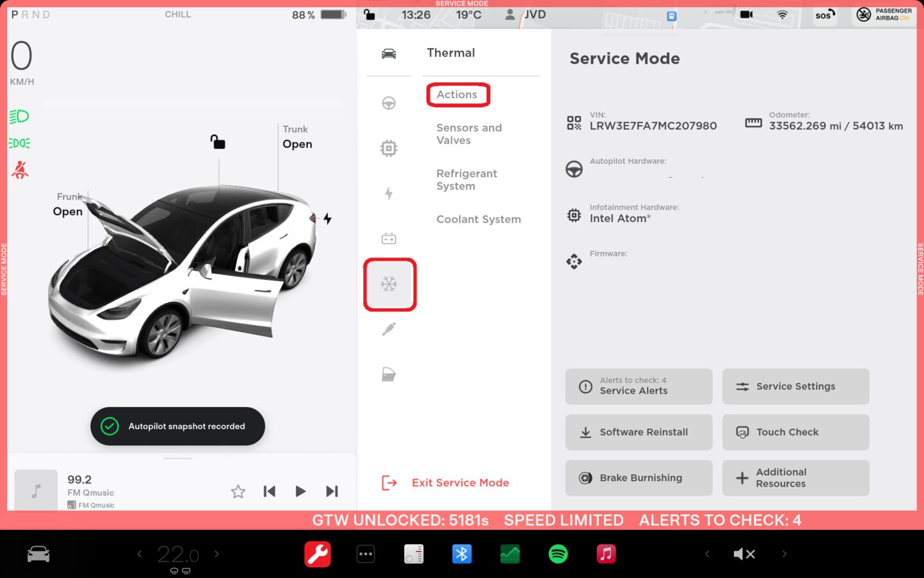The image size is (924, 578).
Task: Open Actions in Thermal menu
Action: [457, 94]
